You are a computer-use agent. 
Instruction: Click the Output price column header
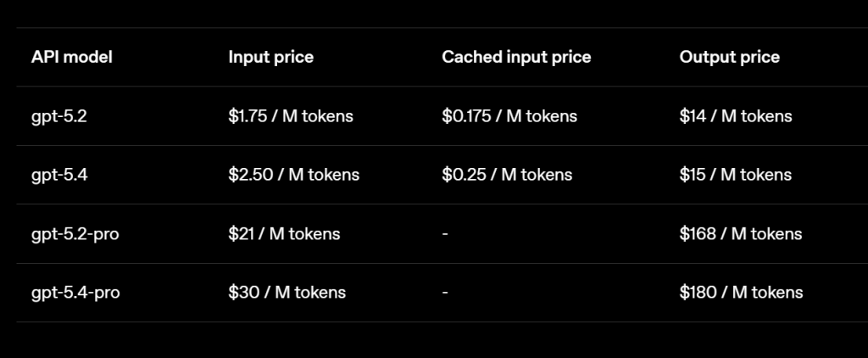pos(729,58)
